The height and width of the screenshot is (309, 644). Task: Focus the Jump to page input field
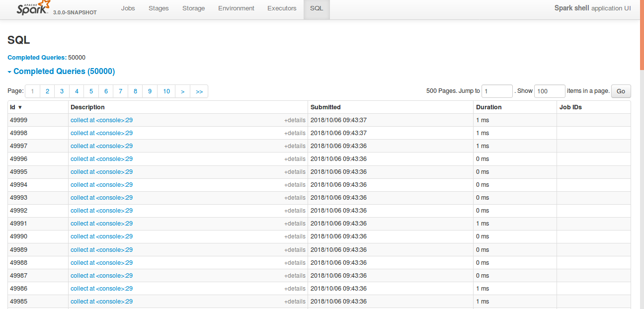coord(497,91)
